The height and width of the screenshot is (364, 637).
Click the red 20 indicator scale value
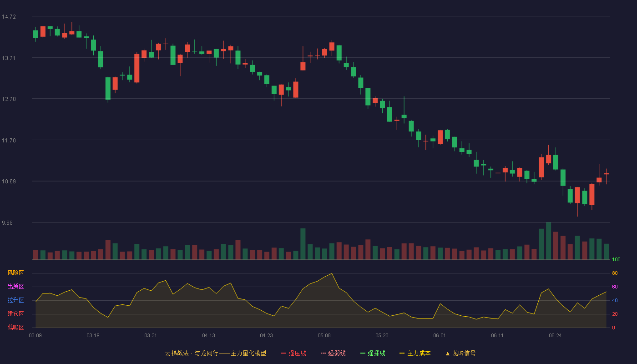click(615, 314)
